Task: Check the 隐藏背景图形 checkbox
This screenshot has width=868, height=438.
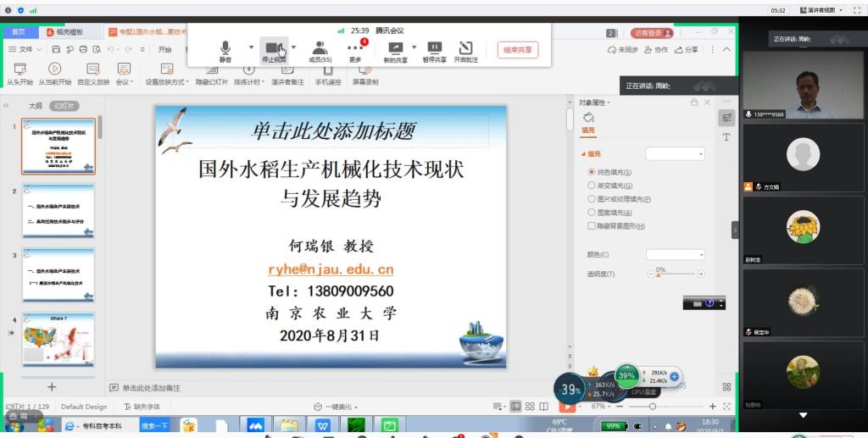Action: 592,226
